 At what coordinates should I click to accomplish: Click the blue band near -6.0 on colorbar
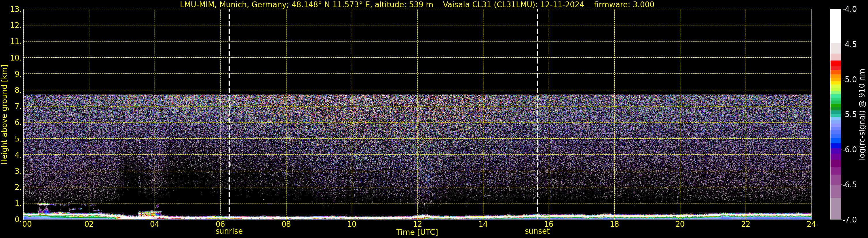(835, 146)
